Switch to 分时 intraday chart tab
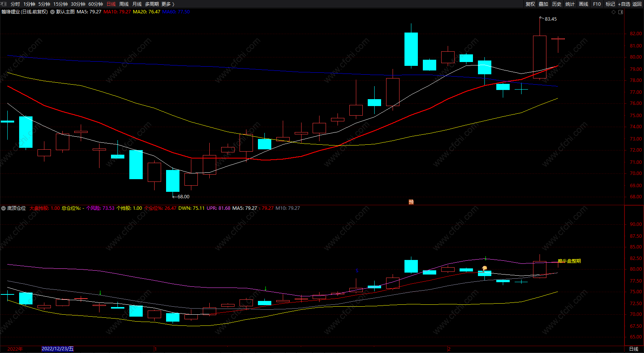 [15, 4]
